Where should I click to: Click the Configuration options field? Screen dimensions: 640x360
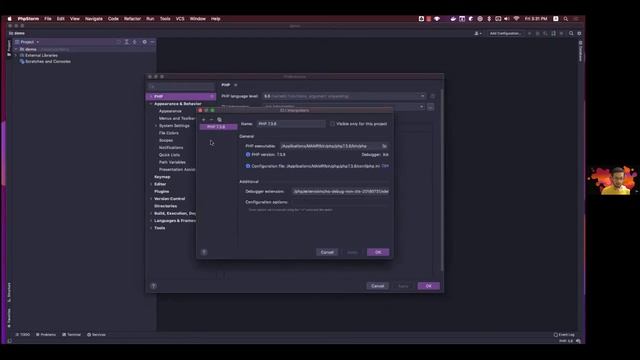point(340,202)
